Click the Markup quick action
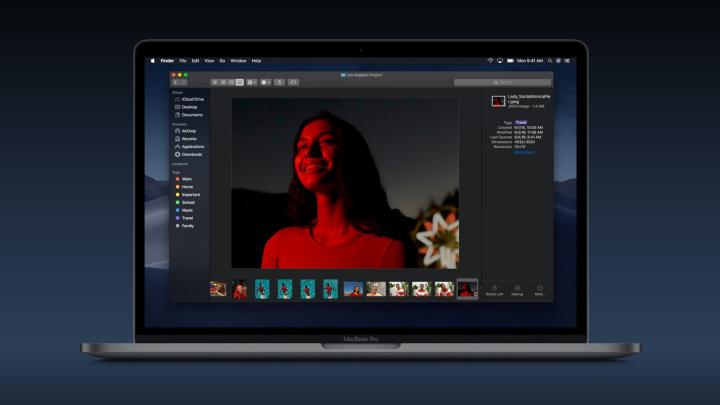The width and height of the screenshot is (720, 405). pos(517,290)
